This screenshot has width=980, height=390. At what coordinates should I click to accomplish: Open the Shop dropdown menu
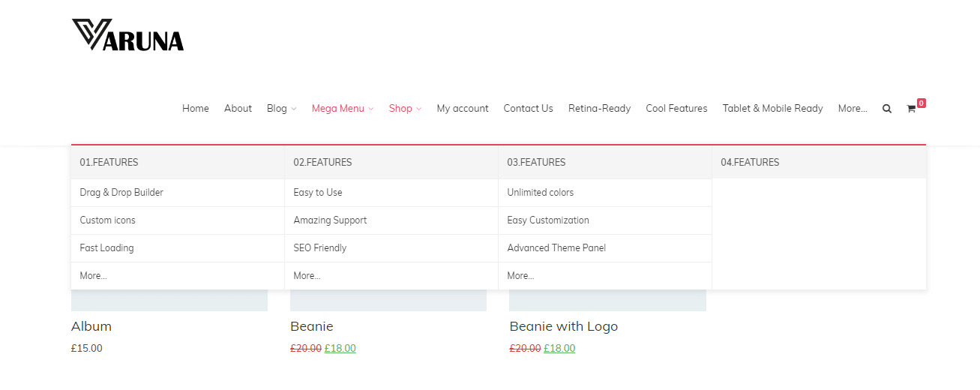[x=405, y=109]
